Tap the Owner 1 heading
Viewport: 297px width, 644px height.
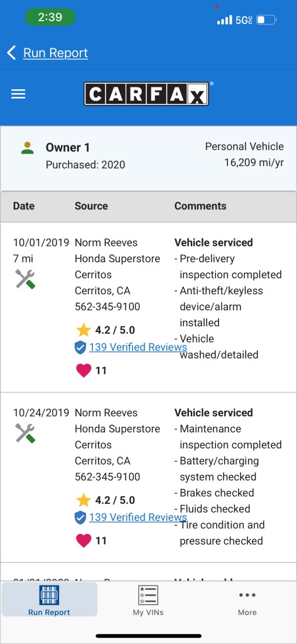tap(68, 147)
